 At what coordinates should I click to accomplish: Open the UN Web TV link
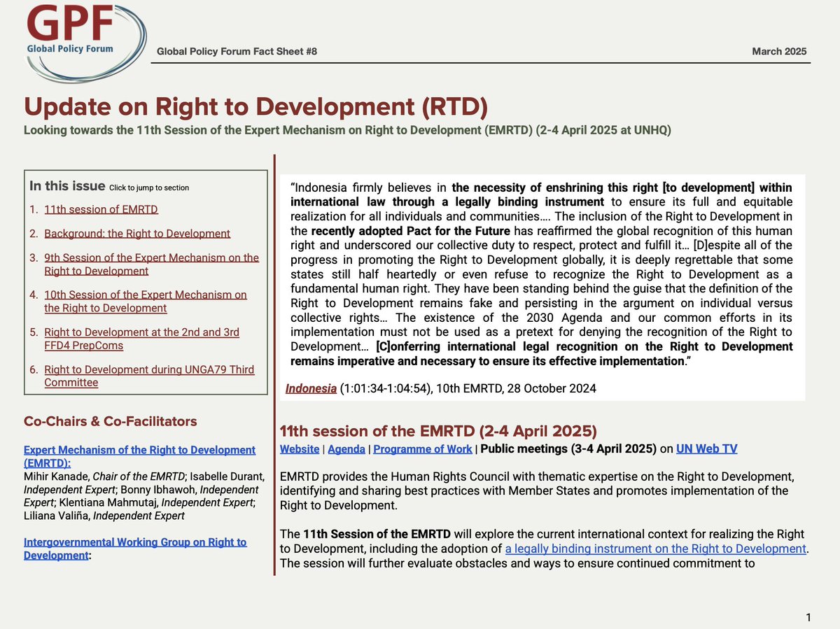click(x=706, y=449)
